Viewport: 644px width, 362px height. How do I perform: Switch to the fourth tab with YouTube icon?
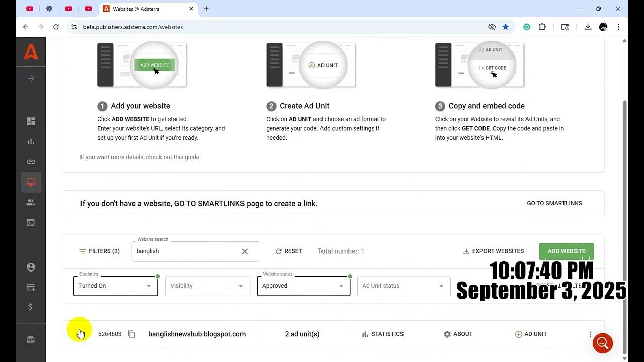89,9
